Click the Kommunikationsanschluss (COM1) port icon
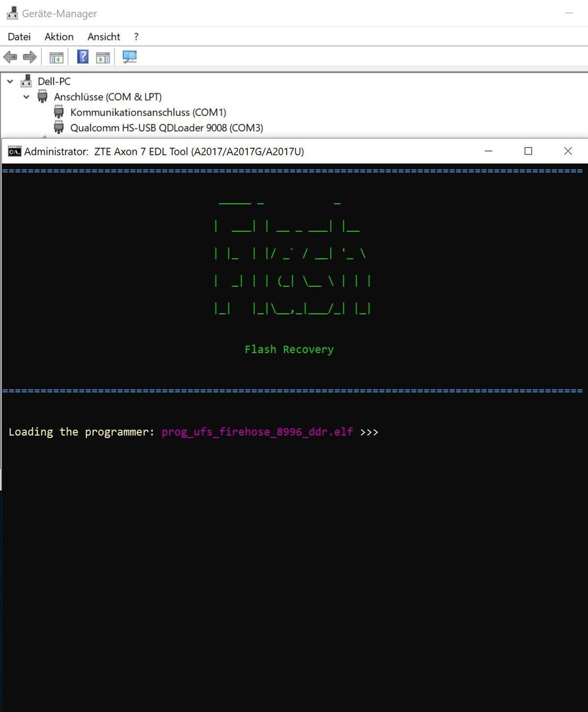The width and height of the screenshot is (588, 712). (x=59, y=112)
